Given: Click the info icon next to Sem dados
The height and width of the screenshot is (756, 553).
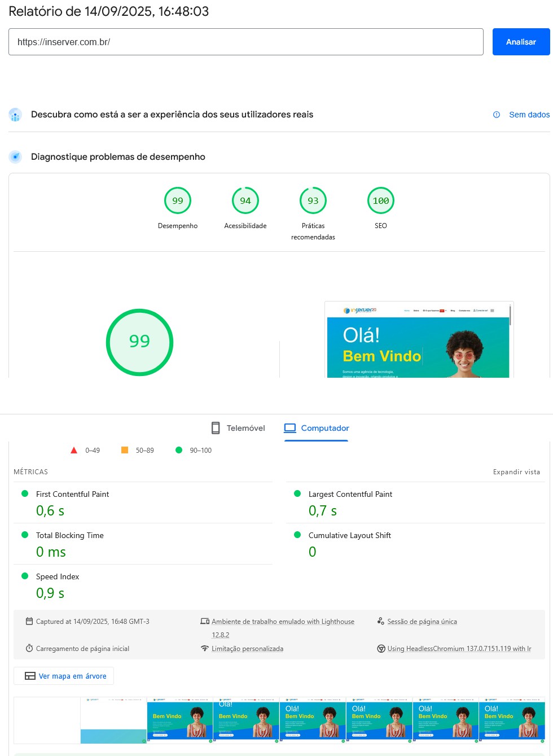Looking at the screenshot, I should [497, 115].
